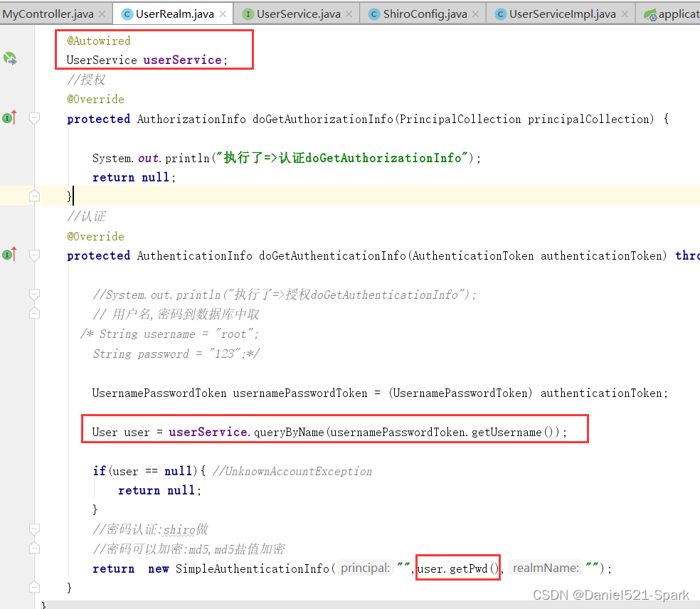Screen dimensions: 700x609
Task: Click the principal: parameter hint
Action: coord(365,568)
